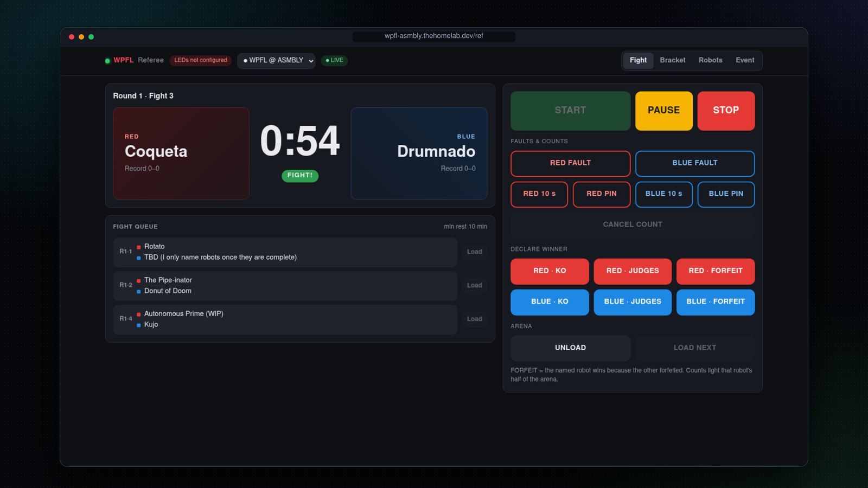The height and width of the screenshot is (488, 868).
Task: Declare RED winner by FORFEIT
Action: 716,271
